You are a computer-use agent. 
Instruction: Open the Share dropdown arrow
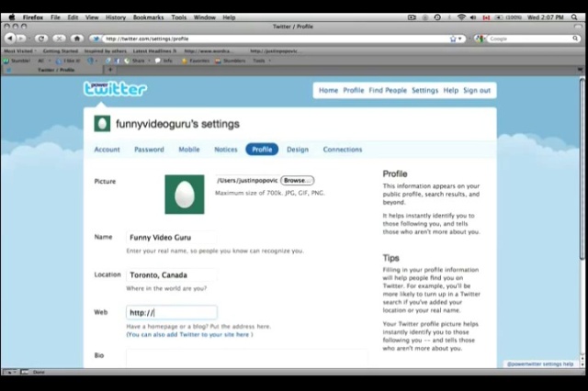pyautogui.click(x=149, y=61)
